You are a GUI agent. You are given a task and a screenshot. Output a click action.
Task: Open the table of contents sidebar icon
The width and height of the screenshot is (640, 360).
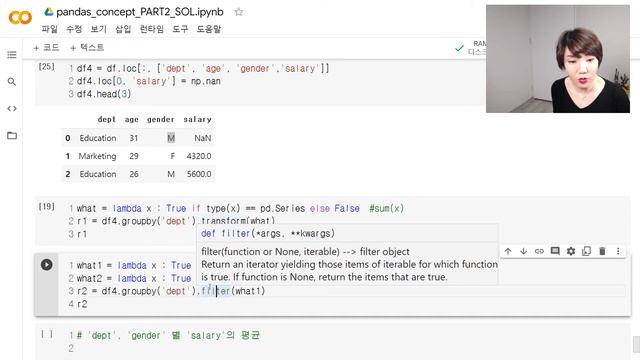click(x=12, y=55)
